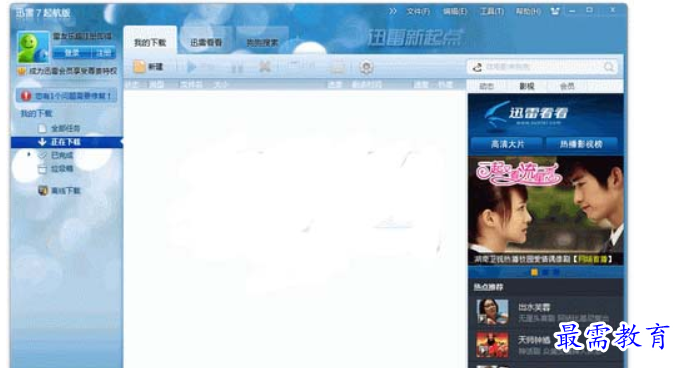This screenshot has width=678, height=368.
Task: Open the couple drama promo image
Action: coord(546,211)
